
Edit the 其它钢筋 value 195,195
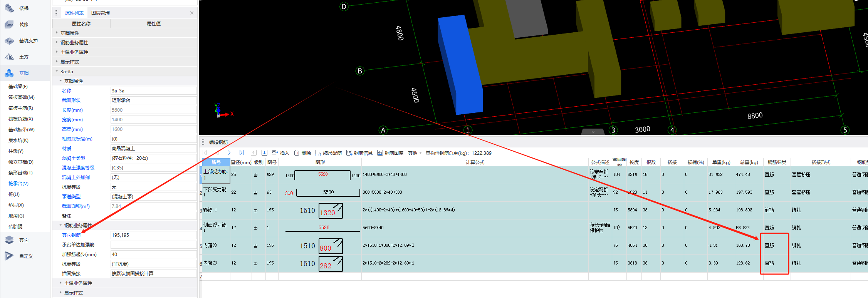tap(154, 235)
